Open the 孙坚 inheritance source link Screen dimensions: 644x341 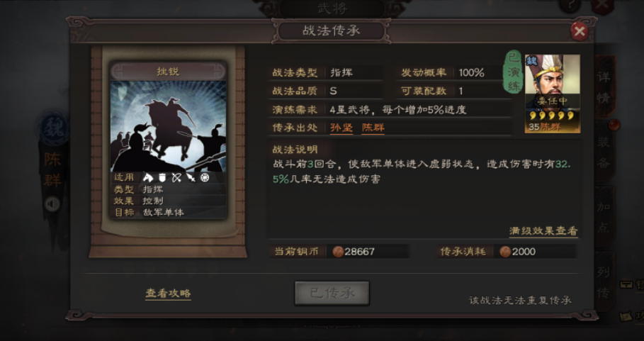[x=341, y=128]
